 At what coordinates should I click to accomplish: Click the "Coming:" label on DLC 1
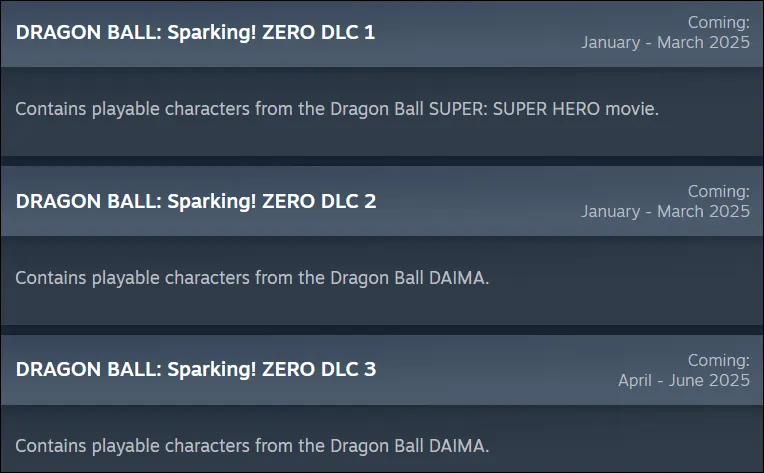click(x=718, y=22)
